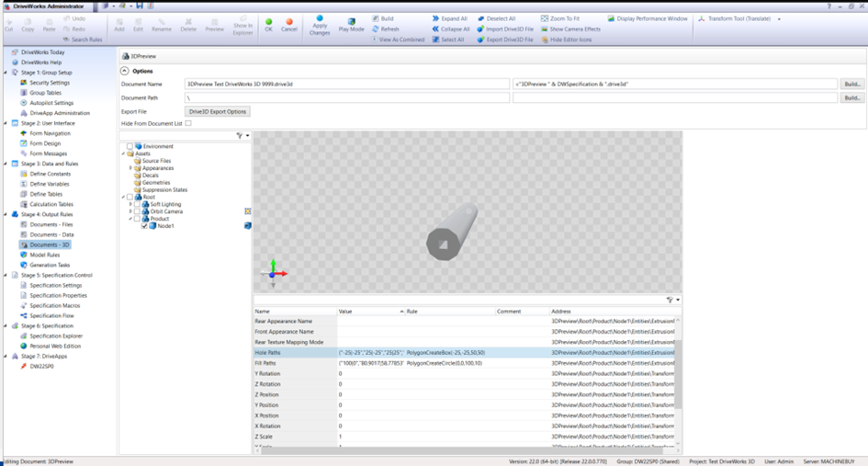The width and height of the screenshot is (868, 466).
Task: Collapse the Options section
Action: [x=125, y=71]
